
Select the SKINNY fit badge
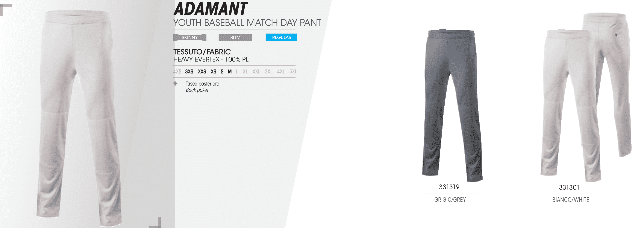pyautogui.click(x=190, y=38)
